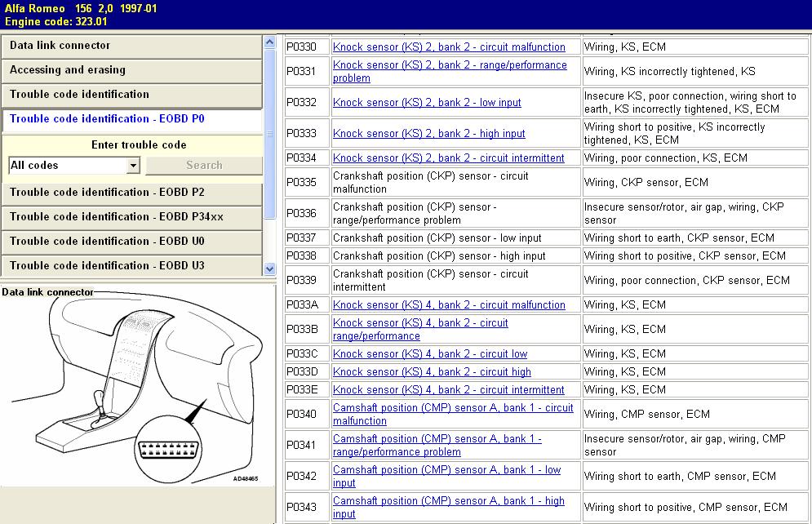Open Camshaft position sensor A low input link
The width and height of the screenshot is (812, 524).
click(447, 477)
